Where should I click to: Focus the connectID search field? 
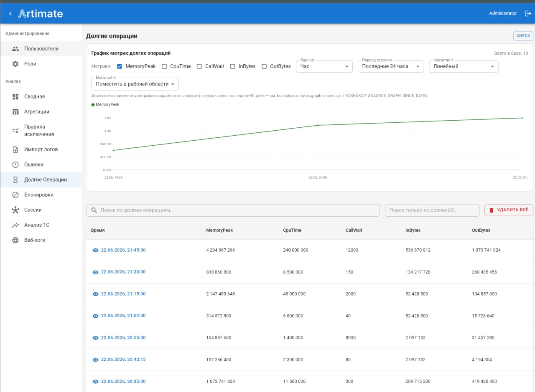pyautogui.click(x=432, y=210)
